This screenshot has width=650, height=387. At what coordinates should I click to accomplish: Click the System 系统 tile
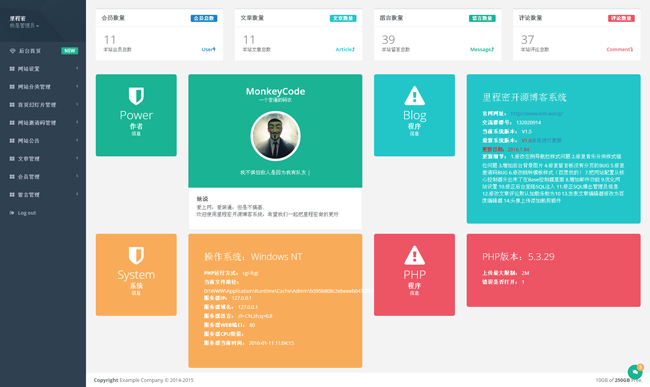(136, 275)
